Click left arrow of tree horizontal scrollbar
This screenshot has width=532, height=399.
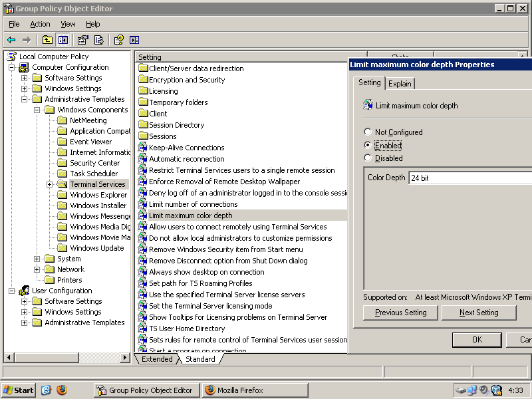(9, 357)
